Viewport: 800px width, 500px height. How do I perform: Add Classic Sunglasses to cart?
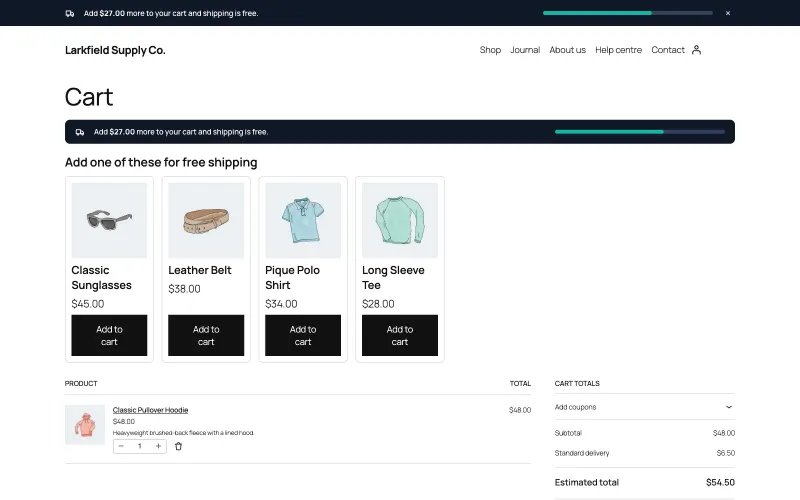[x=109, y=335]
